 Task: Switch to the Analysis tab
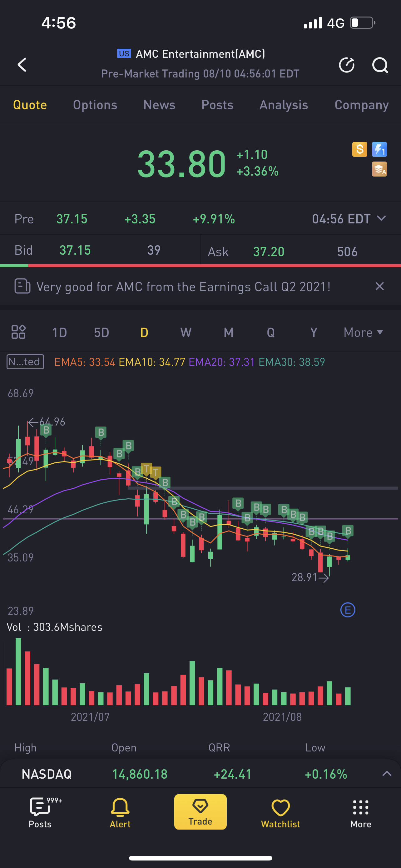pos(284,105)
